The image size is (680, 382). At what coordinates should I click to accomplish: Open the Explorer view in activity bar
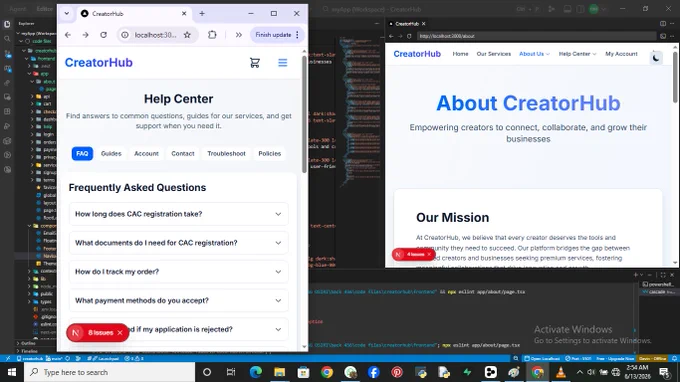tap(7, 24)
